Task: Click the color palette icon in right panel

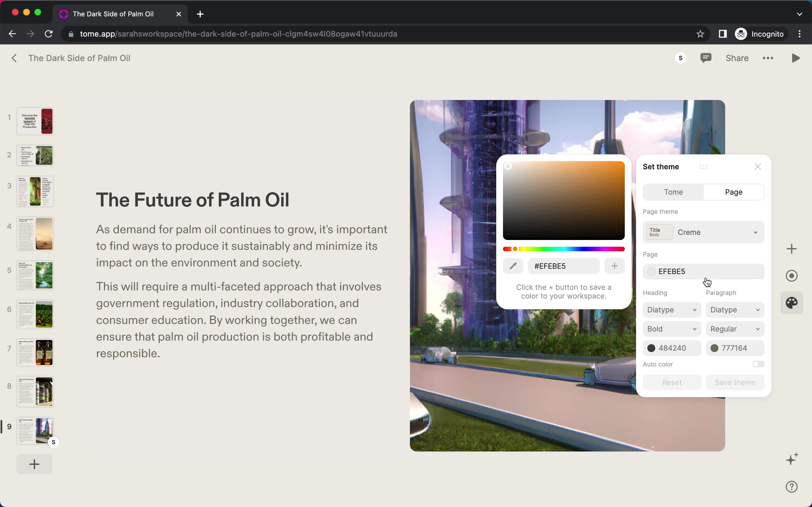Action: (x=793, y=303)
